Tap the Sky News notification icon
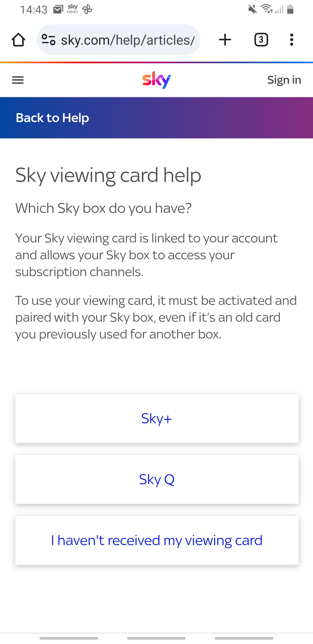313x644 pixels. (x=72, y=9)
